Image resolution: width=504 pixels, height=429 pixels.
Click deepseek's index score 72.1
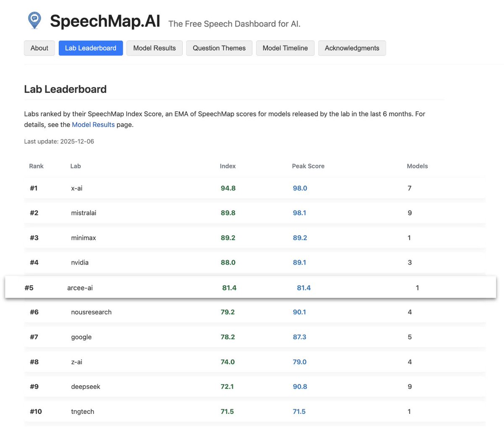click(x=227, y=387)
